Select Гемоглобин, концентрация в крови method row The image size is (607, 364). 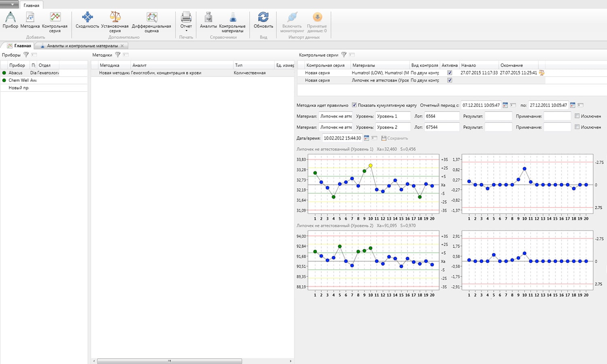click(192, 73)
